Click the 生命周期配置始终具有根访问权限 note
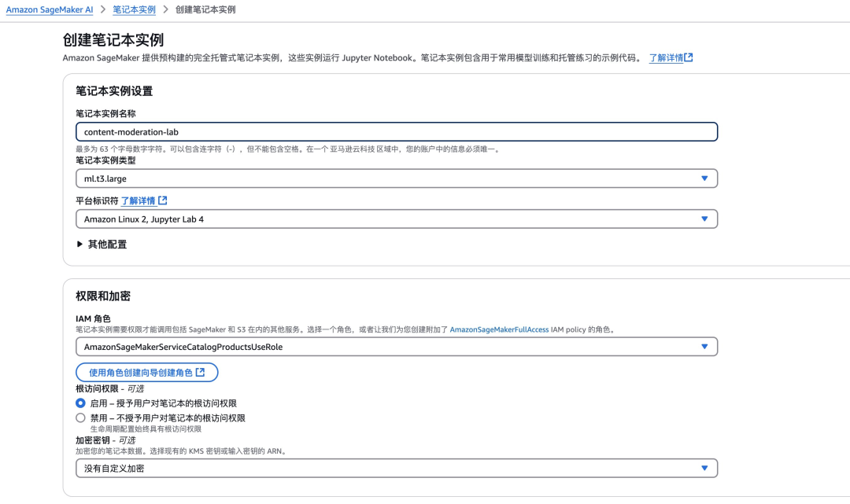This screenshot has height=504, width=850. 146,429
